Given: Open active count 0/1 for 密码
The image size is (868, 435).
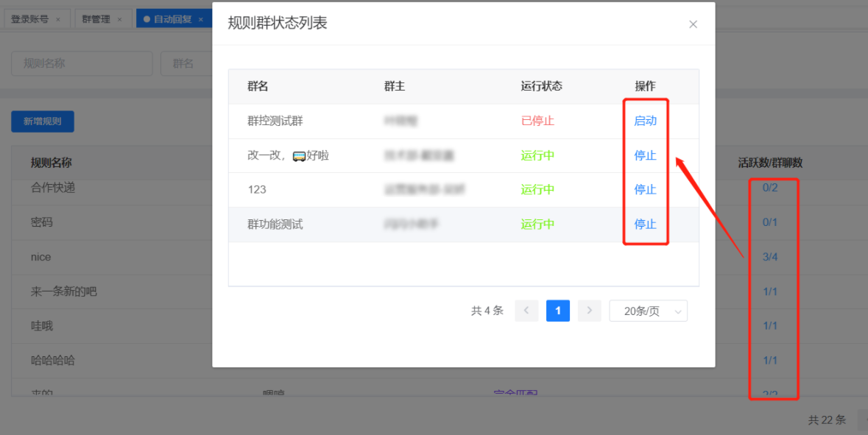Looking at the screenshot, I should pyautogui.click(x=770, y=222).
